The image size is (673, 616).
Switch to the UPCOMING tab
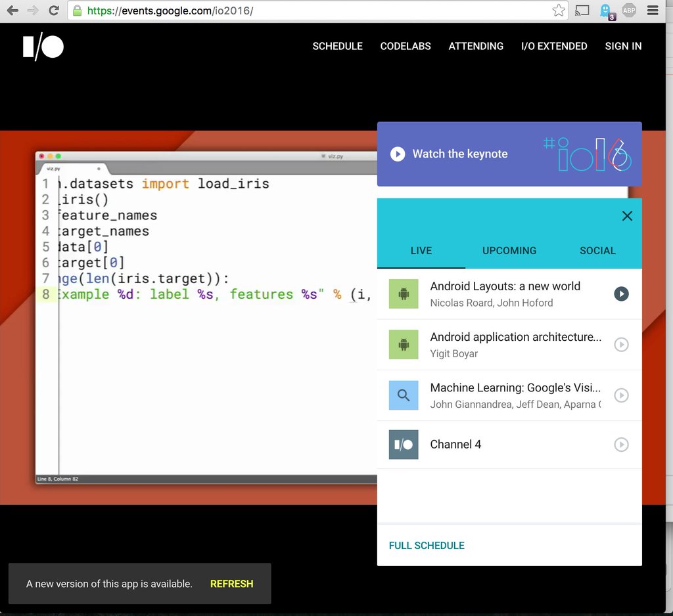point(509,250)
